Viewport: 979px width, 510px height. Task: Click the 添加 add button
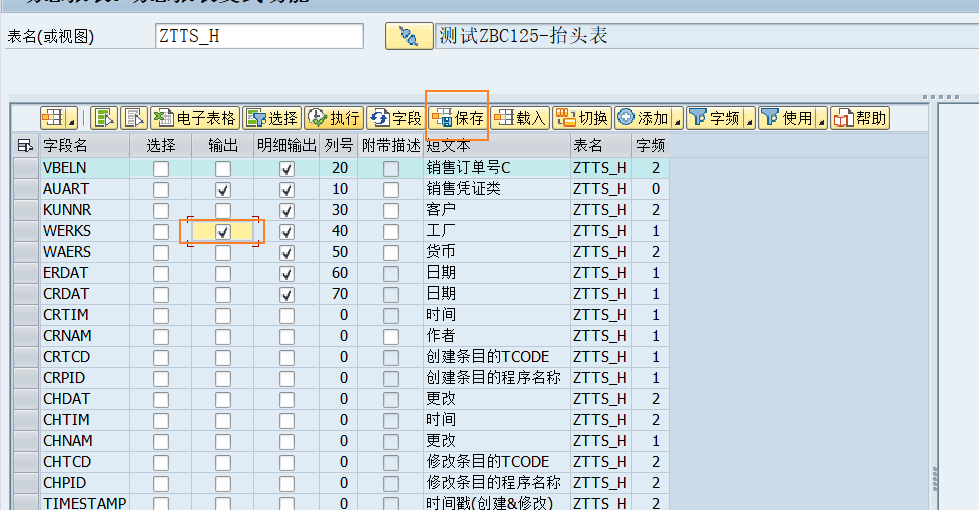click(644, 118)
